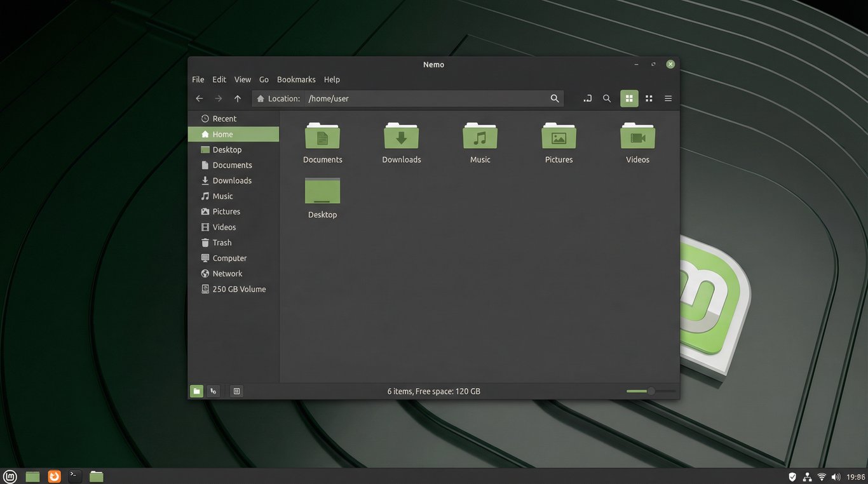Select Computer in the sidebar

(x=229, y=258)
